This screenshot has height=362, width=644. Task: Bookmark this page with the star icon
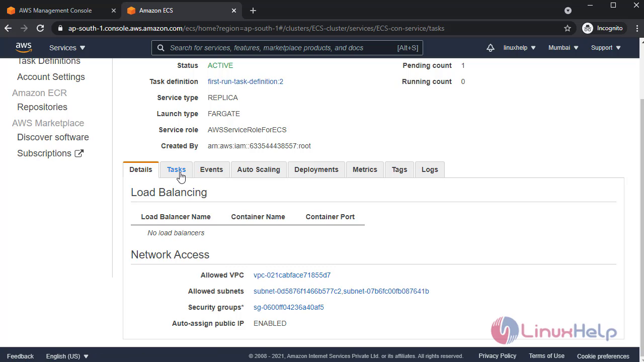[568, 28]
